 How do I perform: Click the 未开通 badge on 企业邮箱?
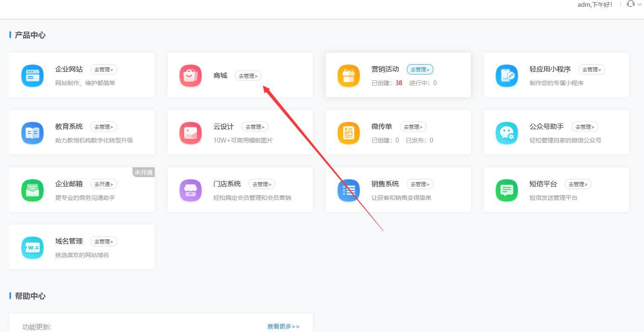(144, 172)
